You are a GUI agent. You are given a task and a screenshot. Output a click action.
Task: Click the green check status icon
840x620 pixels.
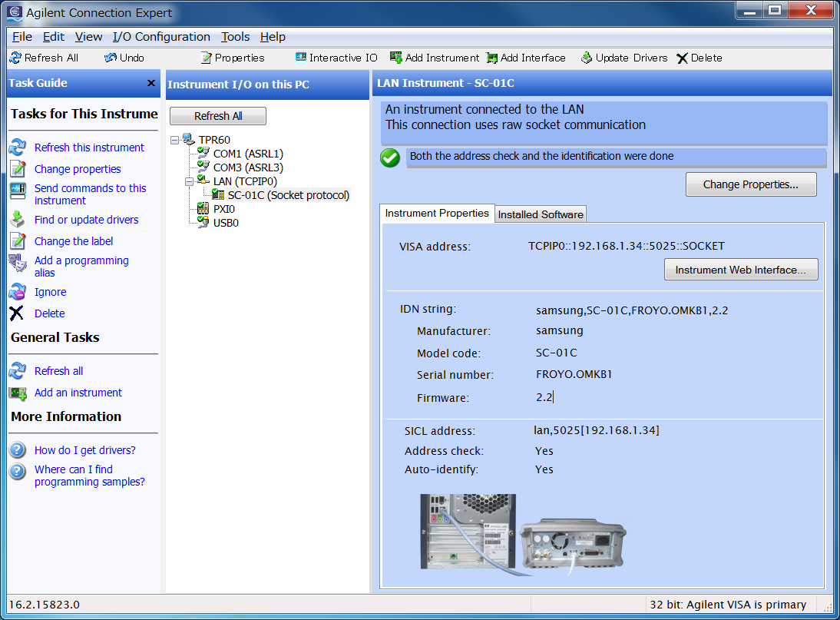pyautogui.click(x=390, y=157)
